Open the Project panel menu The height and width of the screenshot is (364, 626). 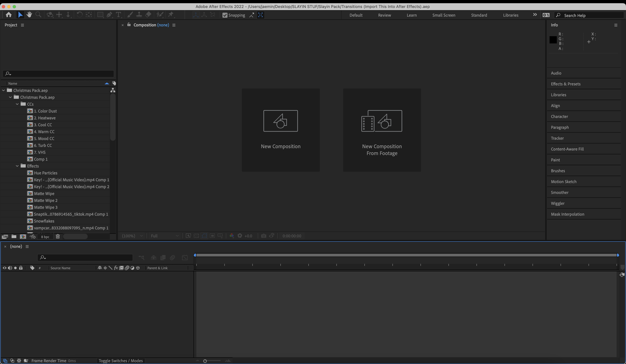(x=23, y=25)
